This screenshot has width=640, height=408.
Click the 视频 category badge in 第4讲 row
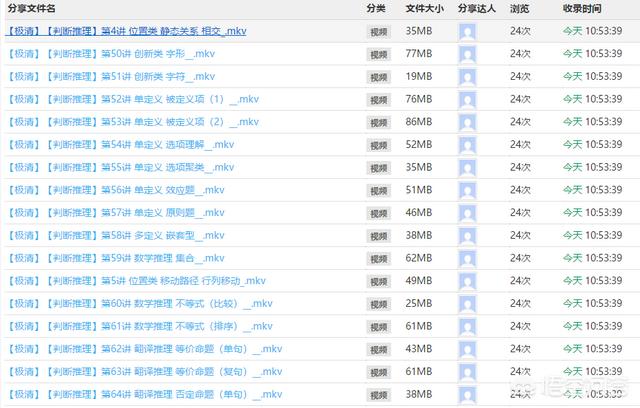(378, 32)
